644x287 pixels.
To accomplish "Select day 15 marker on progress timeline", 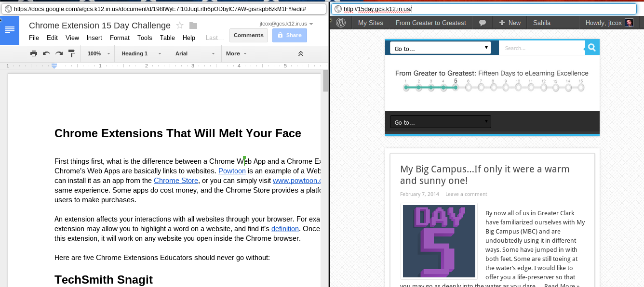I will (581, 88).
